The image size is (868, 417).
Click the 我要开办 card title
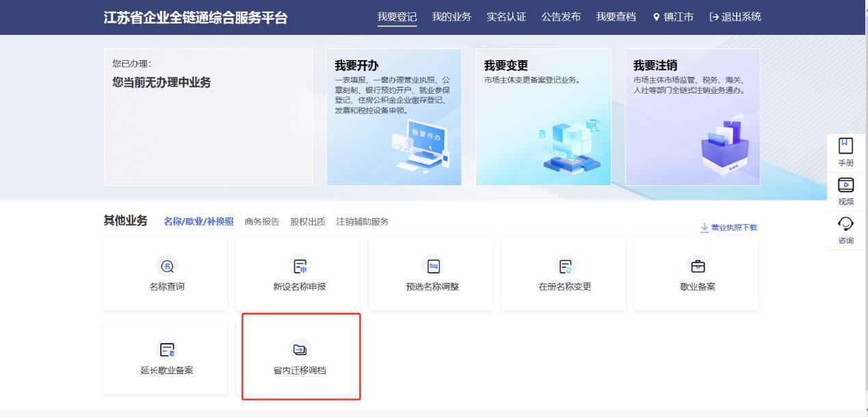click(x=356, y=65)
